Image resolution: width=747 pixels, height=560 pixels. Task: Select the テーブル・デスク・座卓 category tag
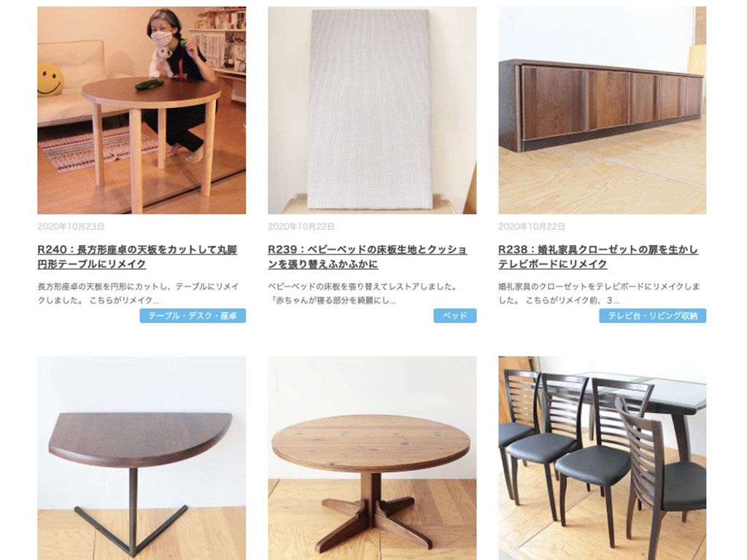tap(193, 316)
